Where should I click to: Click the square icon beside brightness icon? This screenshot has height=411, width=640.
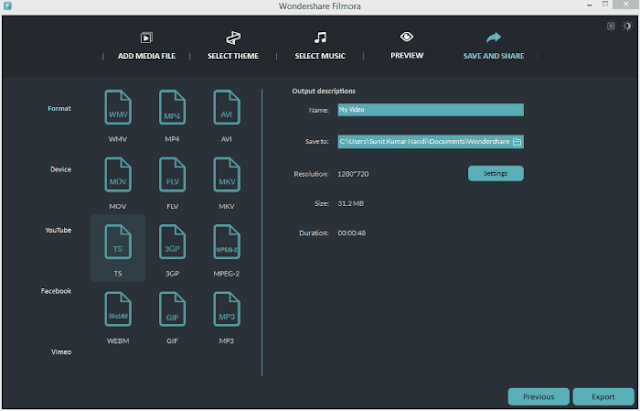(611, 26)
